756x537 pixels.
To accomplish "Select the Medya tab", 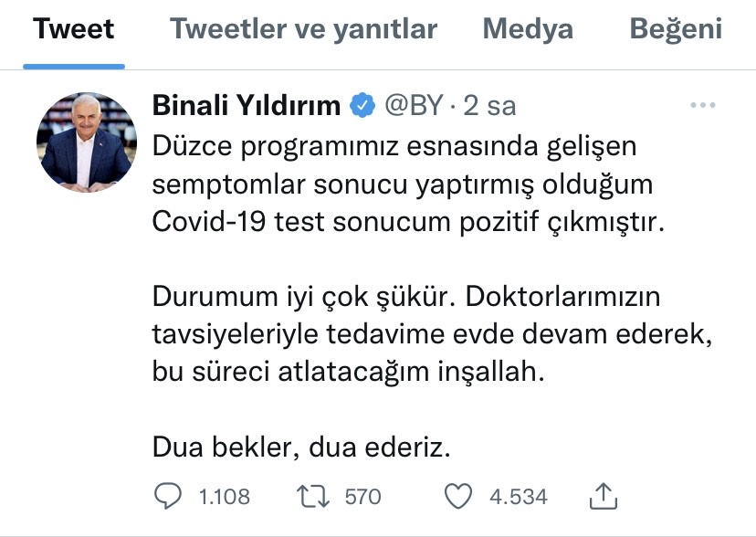I will coord(528,29).
